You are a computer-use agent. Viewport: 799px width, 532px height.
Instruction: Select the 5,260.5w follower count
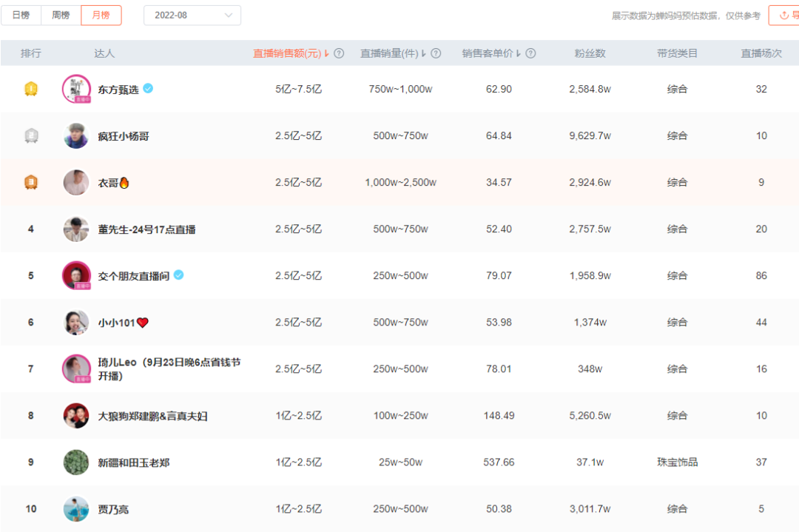(x=590, y=416)
